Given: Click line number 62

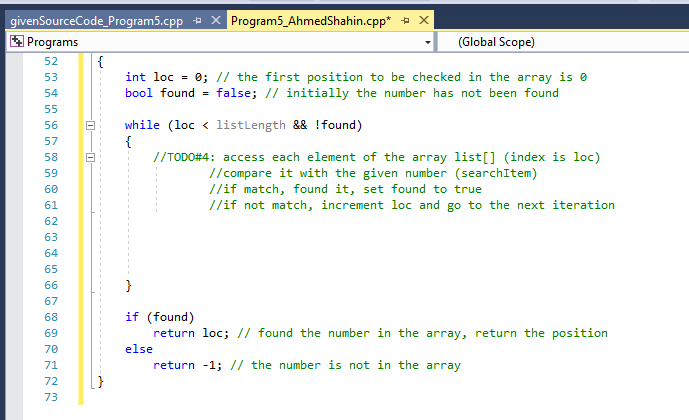Looking at the screenshot, I should [51, 221].
